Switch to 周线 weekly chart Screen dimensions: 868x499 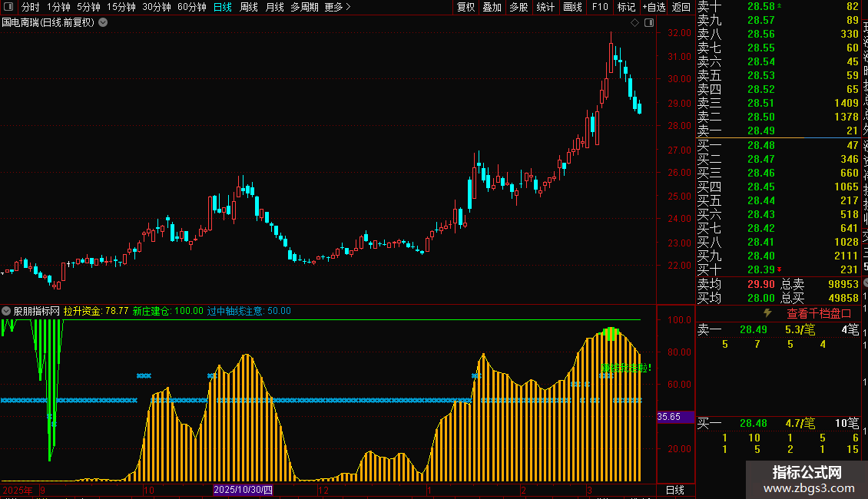coord(249,7)
